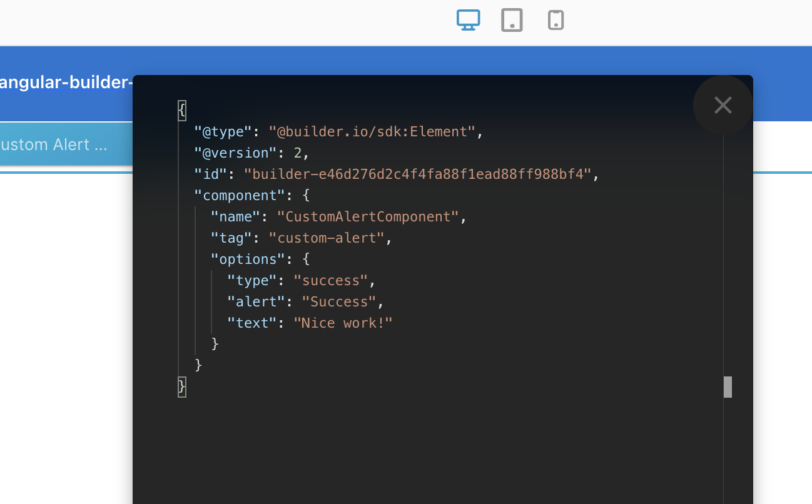Viewport: 812px width, 504px height.
Task: Click the "options" key in the JSON
Action: [248, 259]
